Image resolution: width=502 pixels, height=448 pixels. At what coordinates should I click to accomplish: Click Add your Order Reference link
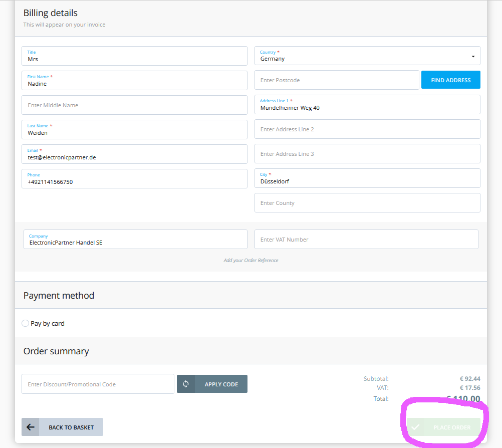coord(250,261)
